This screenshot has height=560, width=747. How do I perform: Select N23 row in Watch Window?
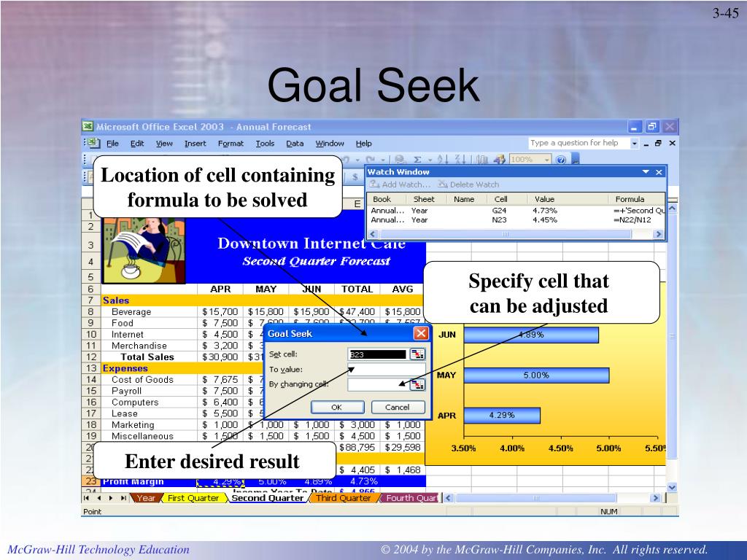[517, 220]
